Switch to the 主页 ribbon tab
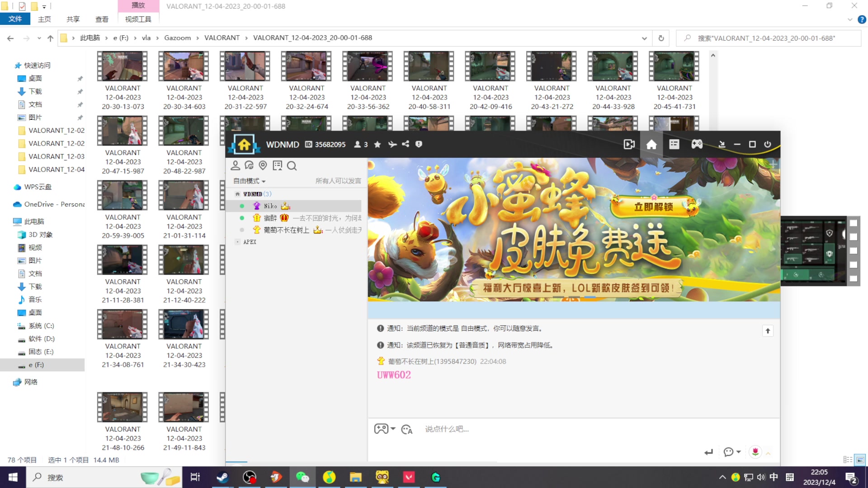Screen dimensions: 868x488 44,19
